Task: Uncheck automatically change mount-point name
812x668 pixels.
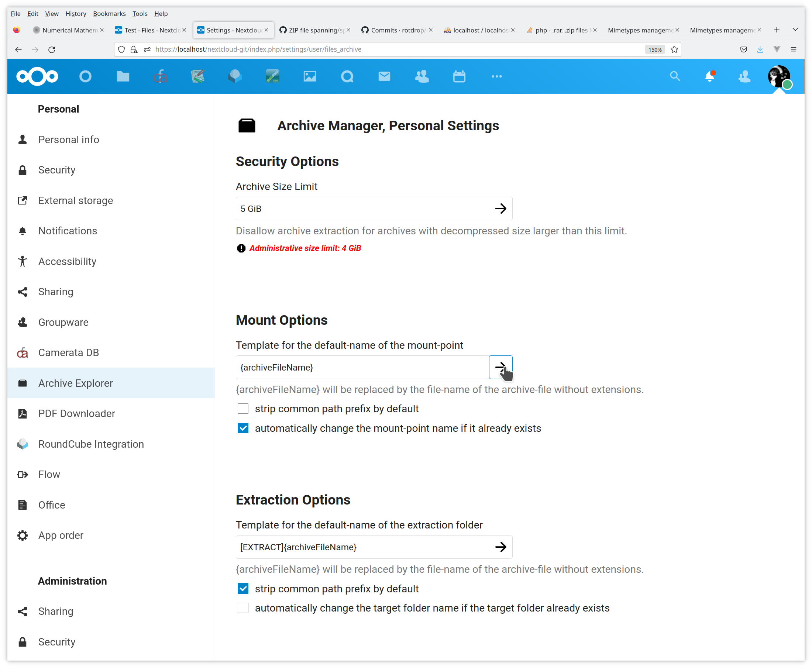Action: [x=243, y=428]
